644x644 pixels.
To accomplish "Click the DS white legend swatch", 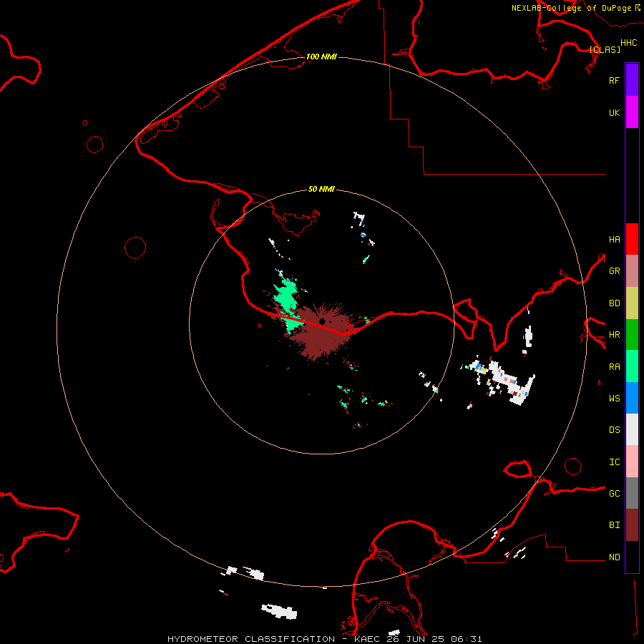I will 632,429.
